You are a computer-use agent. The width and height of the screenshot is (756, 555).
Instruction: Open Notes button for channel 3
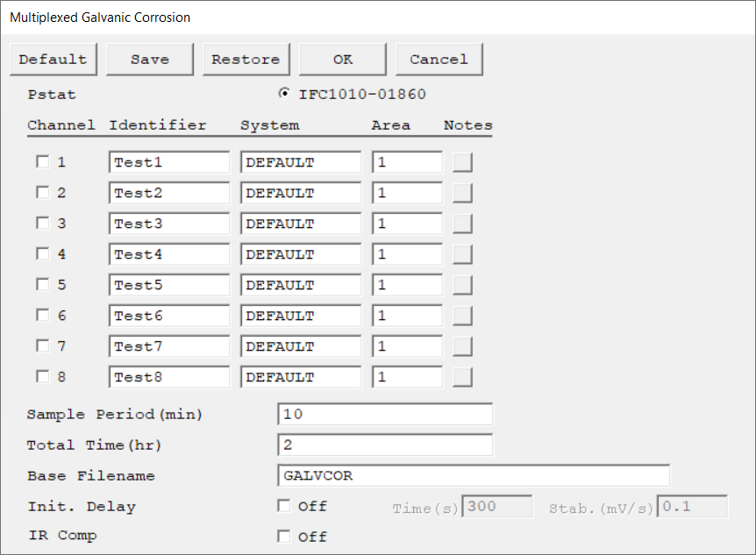[462, 224]
